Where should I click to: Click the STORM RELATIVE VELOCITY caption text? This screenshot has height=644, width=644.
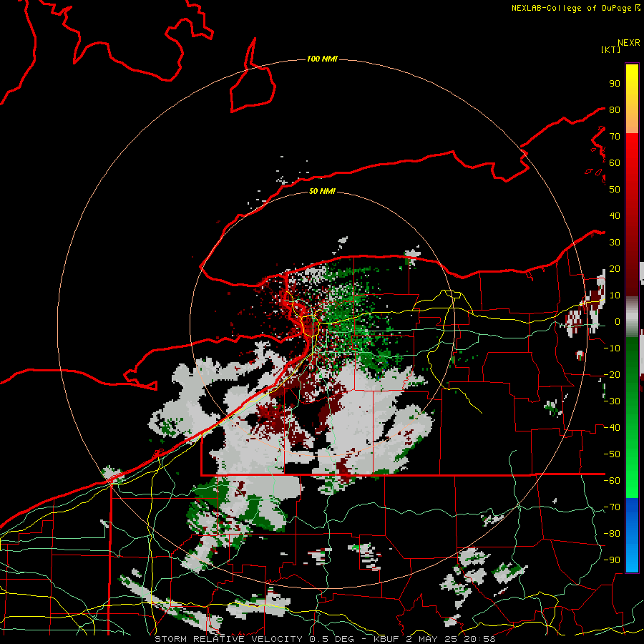pyautogui.click(x=229, y=639)
